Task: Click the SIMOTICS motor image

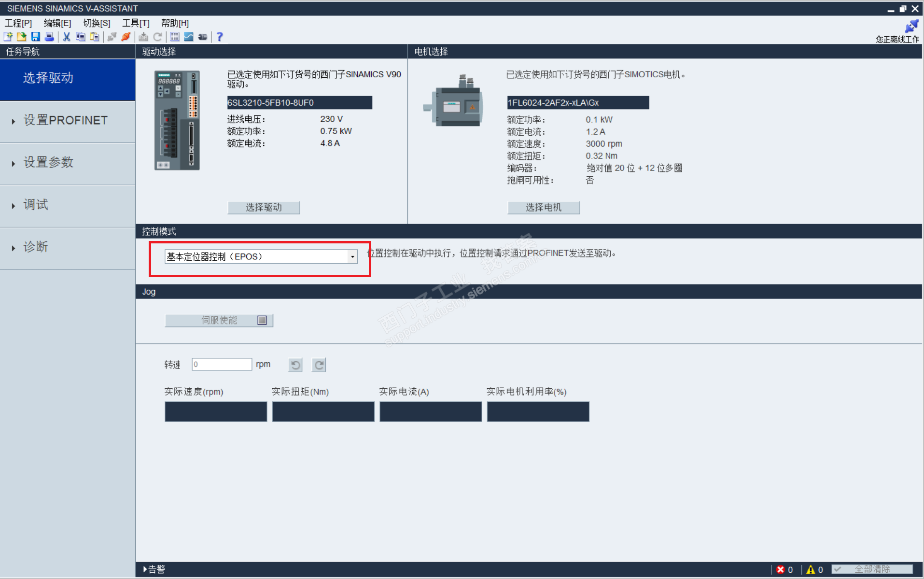Action: [x=453, y=101]
